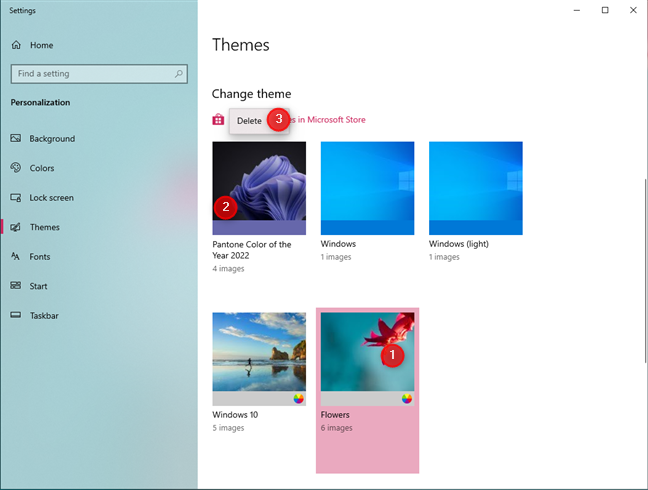
Task: Click the Microsoft Store bag icon
Action: tap(218, 120)
